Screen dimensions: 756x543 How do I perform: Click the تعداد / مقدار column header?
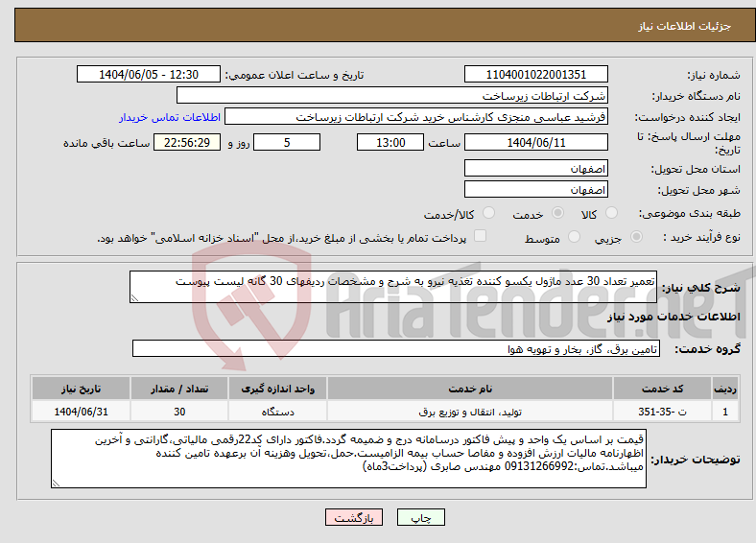[179, 389]
